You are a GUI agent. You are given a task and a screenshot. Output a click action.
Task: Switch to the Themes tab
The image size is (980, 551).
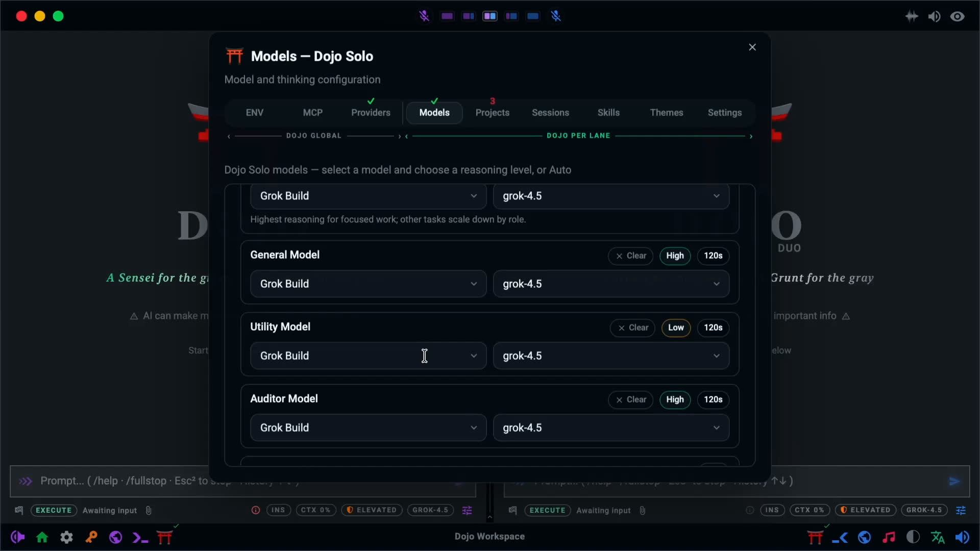point(667,113)
